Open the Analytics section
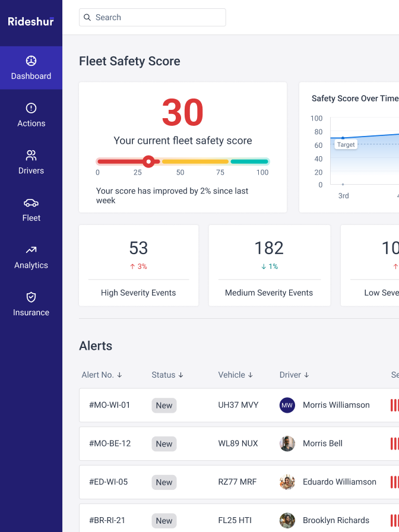The width and height of the screenshot is (399, 532). (31, 257)
